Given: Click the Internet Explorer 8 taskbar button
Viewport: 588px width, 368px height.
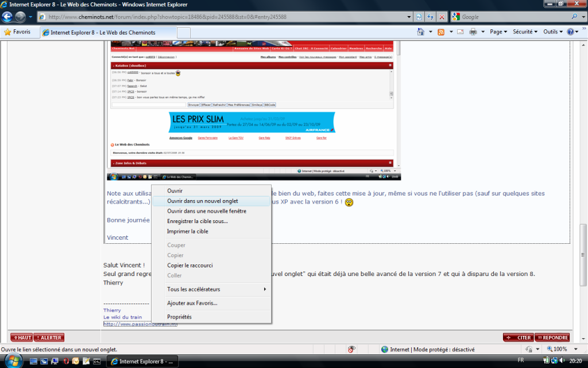Looking at the screenshot, I should pyautogui.click(x=142, y=362).
